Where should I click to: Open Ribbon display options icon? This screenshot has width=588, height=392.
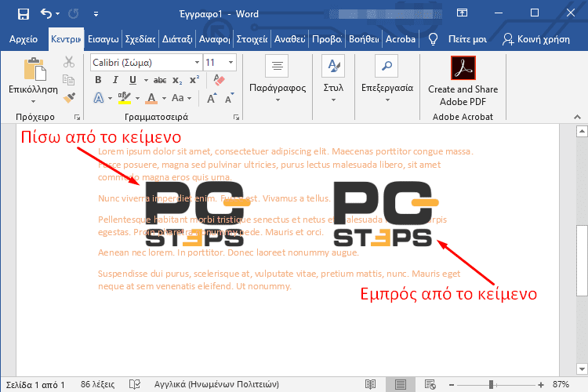[462, 13]
